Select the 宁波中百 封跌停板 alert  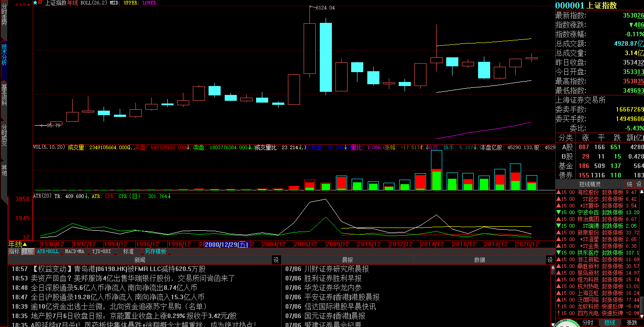click(597, 212)
